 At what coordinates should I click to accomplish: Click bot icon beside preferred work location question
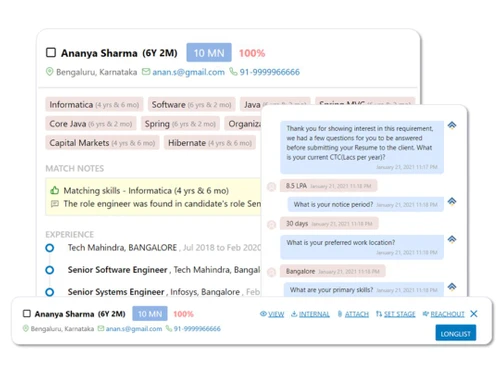(452, 239)
